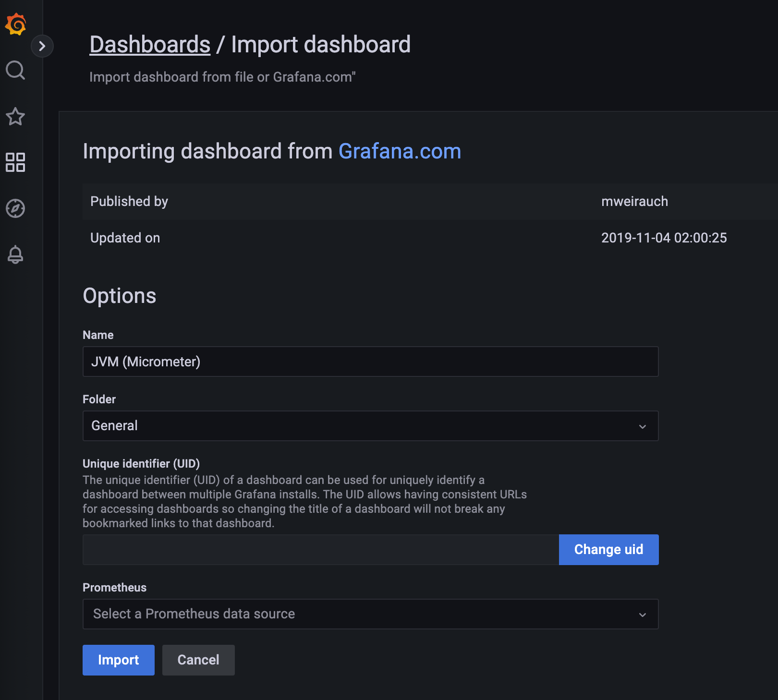Open the Grafana.com link

coord(400,151)
